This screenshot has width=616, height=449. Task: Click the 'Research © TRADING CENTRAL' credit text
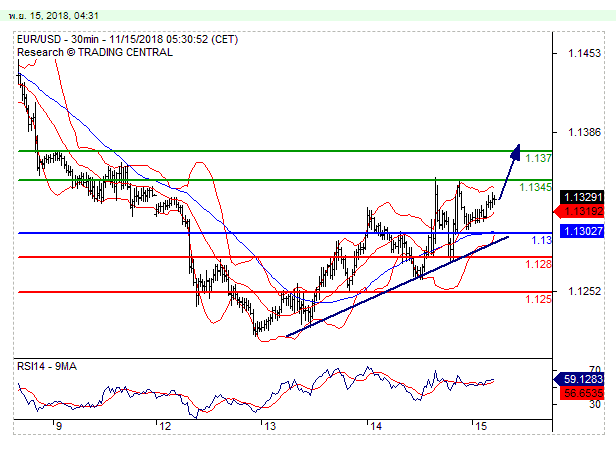click(x=95, y=52)
